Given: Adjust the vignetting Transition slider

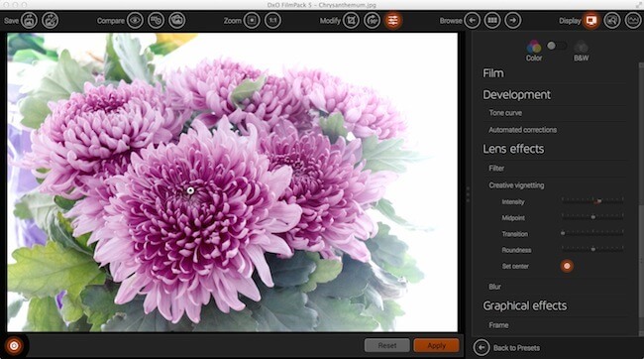Looking at the screenshot, I should (x=592, y=233).
